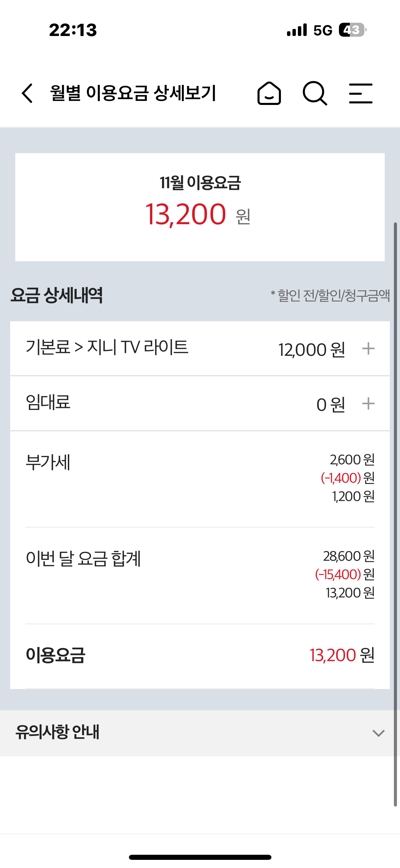Viewport: 400px width, 868px height.
Task: Tap the cellular signal bars icon
Action: pyautogui.click(x=297, y=30)
